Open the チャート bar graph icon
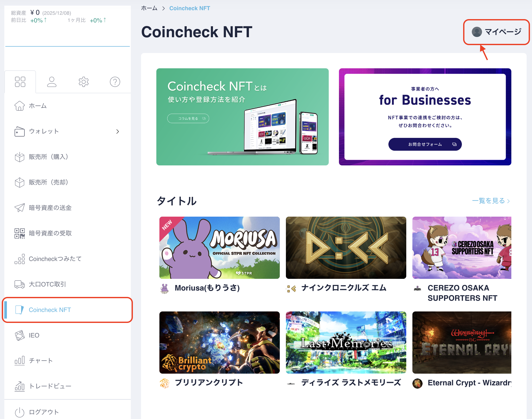The width and height of the screenshot is (532, 419). tap(19, 360)
